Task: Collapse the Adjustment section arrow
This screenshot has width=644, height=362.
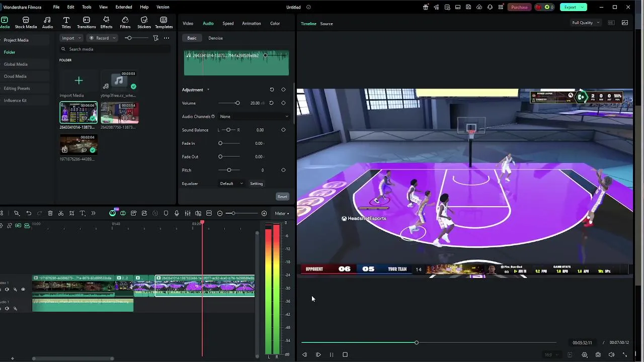Action: 208,89
